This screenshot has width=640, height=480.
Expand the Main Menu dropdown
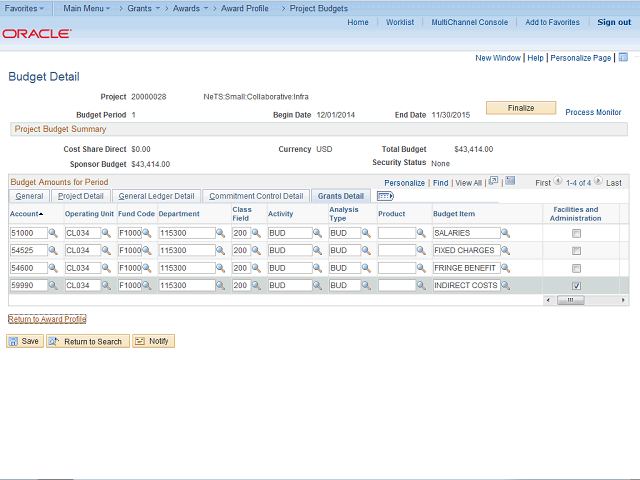87,8
